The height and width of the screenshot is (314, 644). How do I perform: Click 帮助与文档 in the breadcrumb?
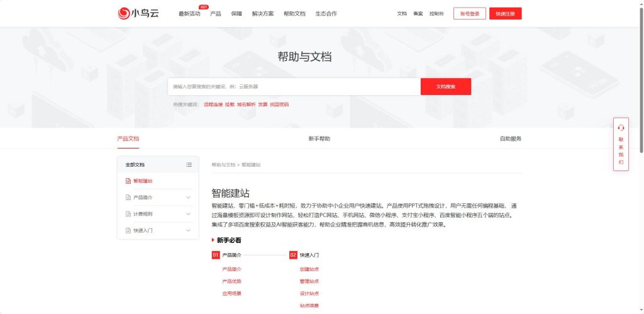223,165
